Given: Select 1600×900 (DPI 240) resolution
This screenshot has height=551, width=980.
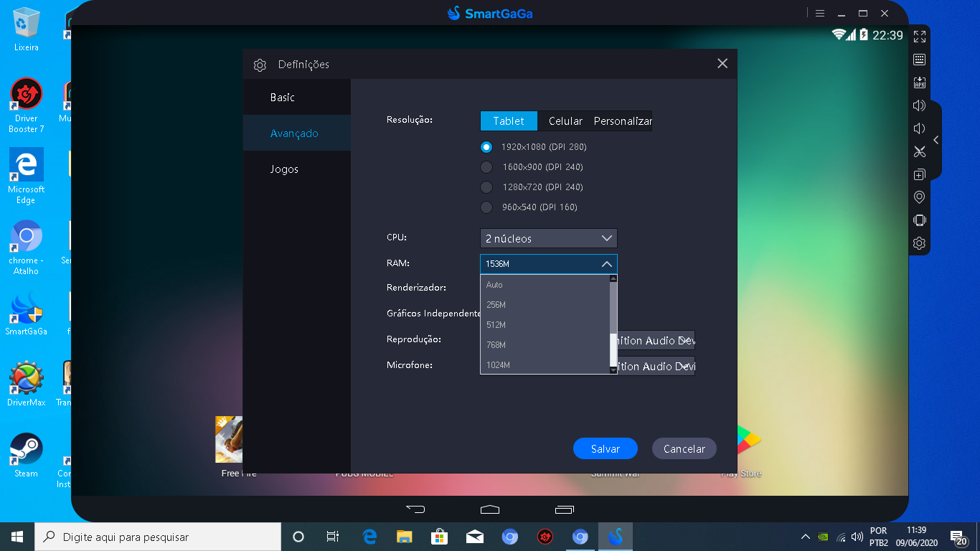Looking at the screenshot, I should [x=532, y=167].
